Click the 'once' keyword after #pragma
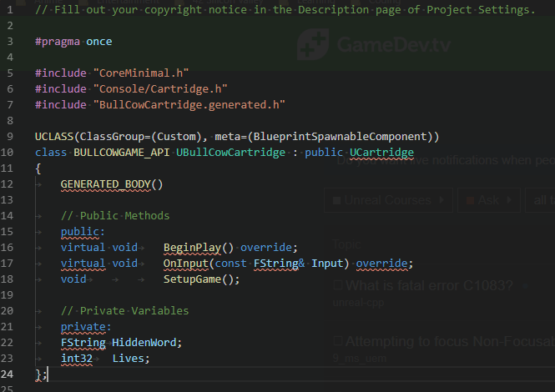The height and width of the screenshot is (392, 555). coord(99,42)
